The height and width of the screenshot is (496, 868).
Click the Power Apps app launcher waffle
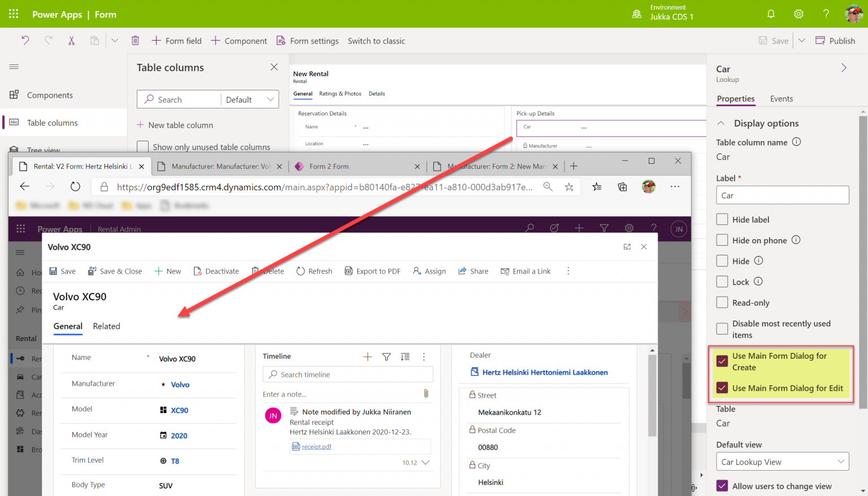pos(14,14)
